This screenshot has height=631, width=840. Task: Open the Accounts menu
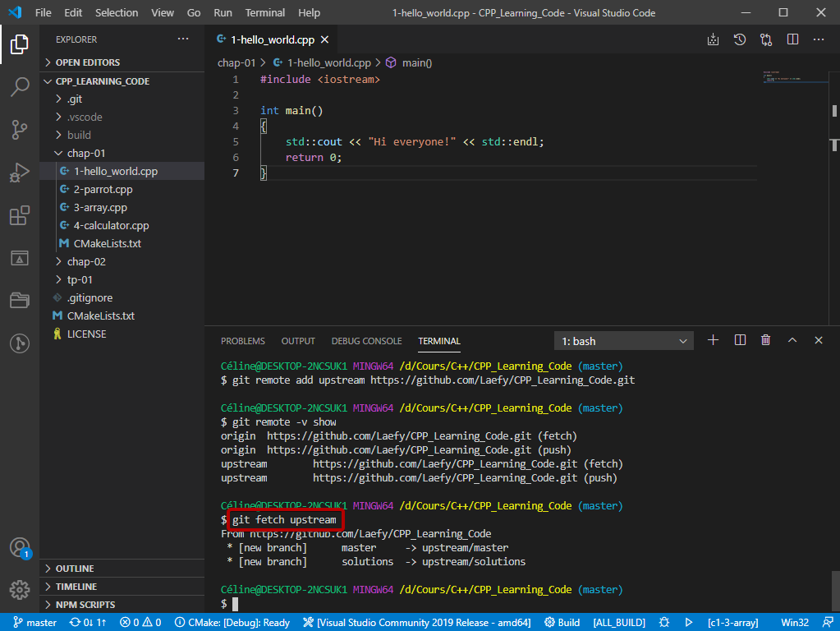19,548
